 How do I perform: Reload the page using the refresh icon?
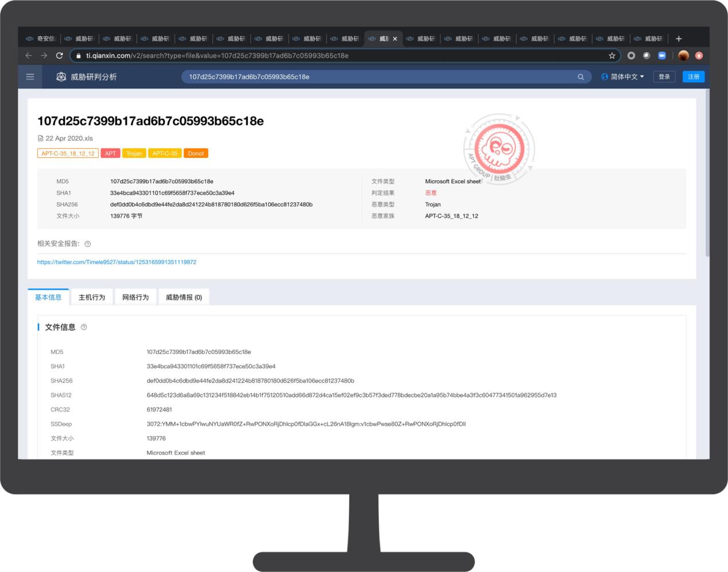pos(59,56)
